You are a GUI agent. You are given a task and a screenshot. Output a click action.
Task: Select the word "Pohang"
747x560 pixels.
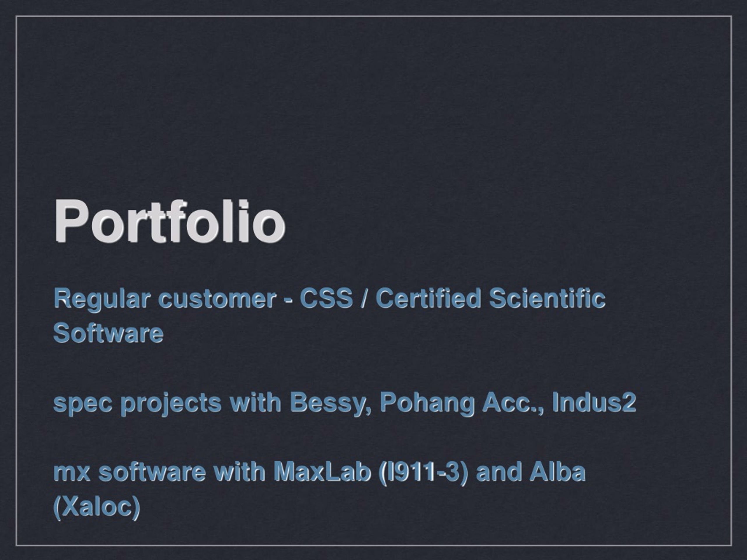(x=427, y=403)
